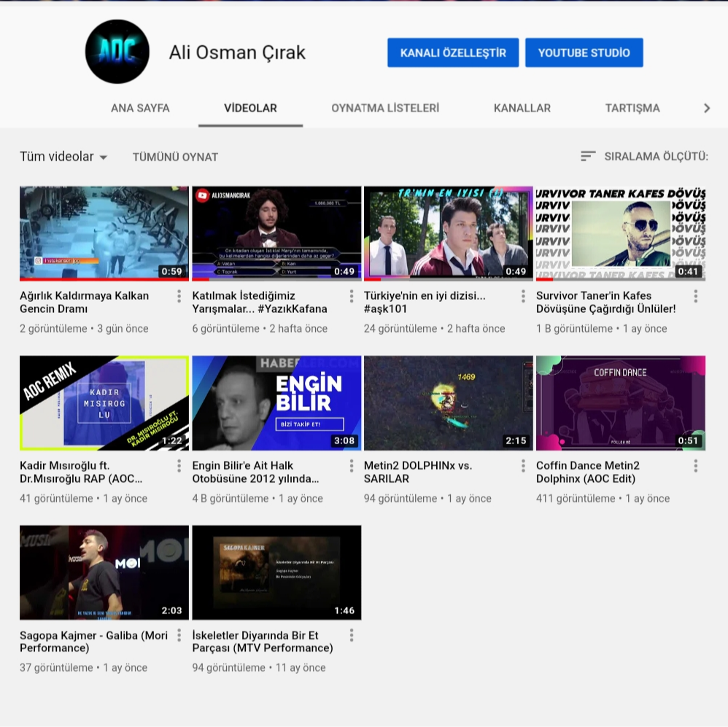Click the red progress bar on Survivor Taner thumbnail

tap(545, 279)
